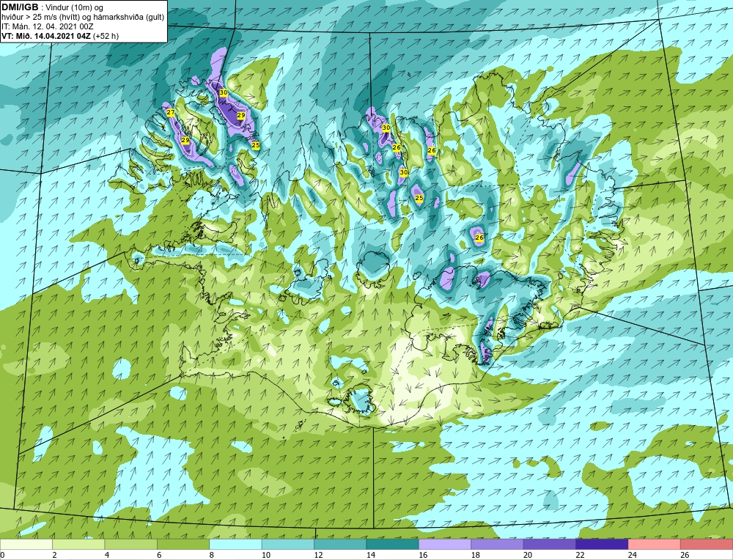
Task: Click the 8–10 m/s light cyan legend swatch
Action: 235,545
